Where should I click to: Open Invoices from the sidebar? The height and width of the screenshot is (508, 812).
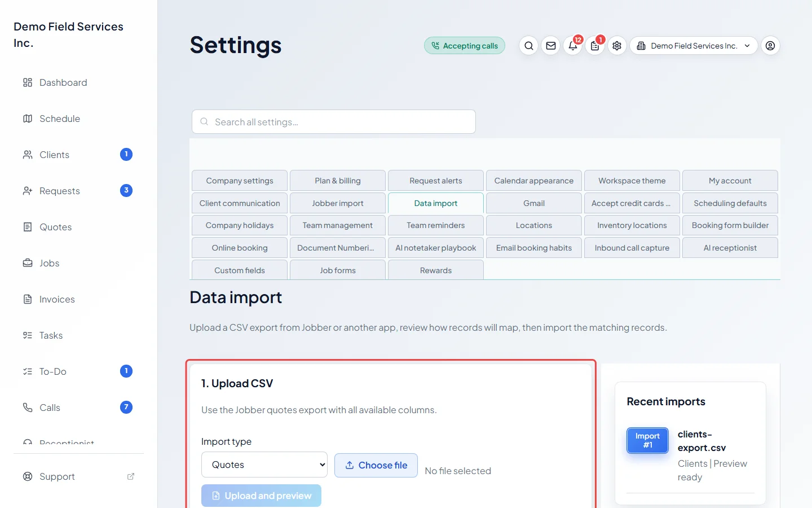78,299
